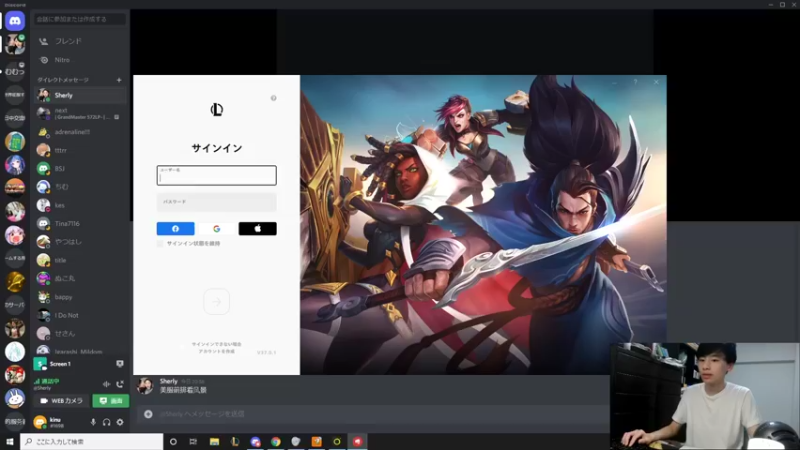Open League of Legends taskbar icon

coord(235,442)
